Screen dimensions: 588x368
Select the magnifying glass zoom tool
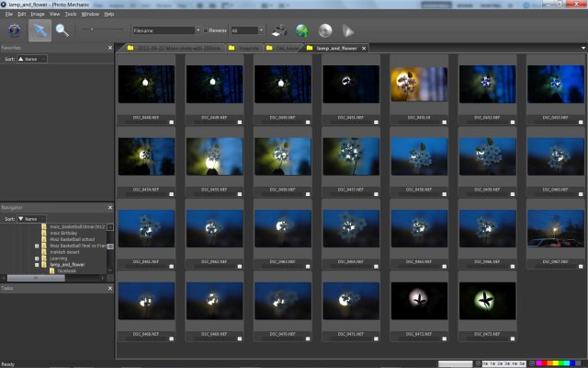(x=62, y=29)
